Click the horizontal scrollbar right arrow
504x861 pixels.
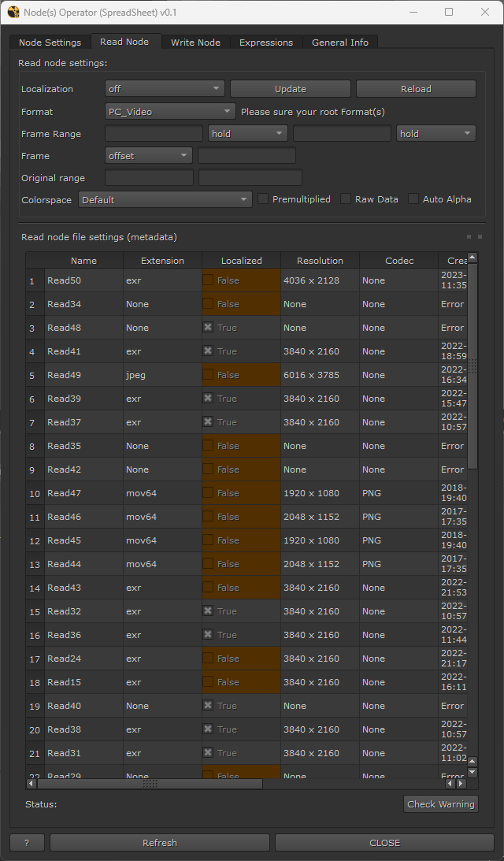pos(460,783)
